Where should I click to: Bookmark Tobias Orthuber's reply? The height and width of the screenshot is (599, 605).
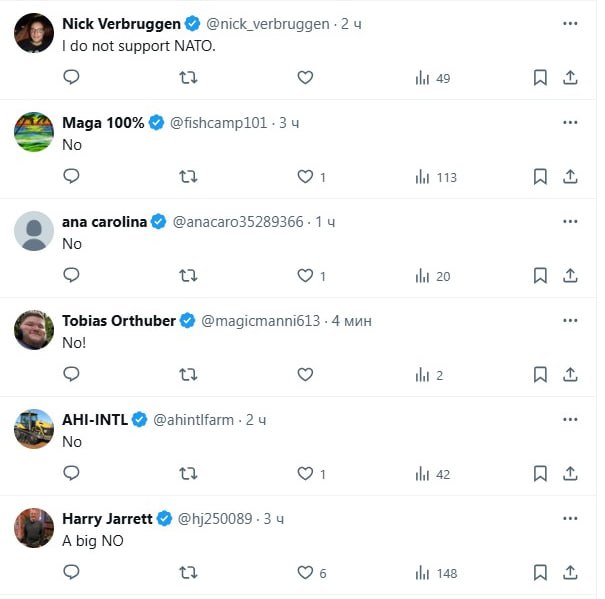tap(540, 374)
